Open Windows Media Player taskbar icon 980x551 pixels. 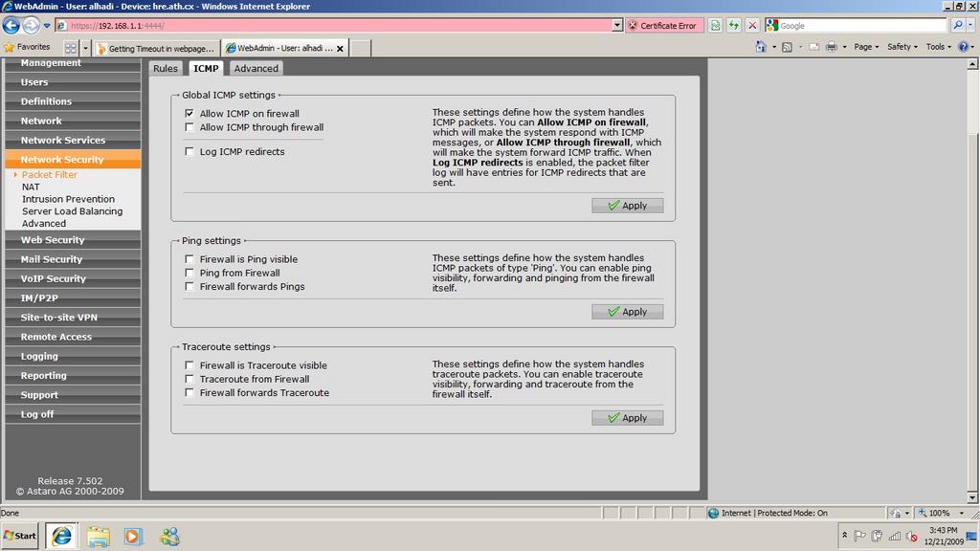[x=132, y=536]
